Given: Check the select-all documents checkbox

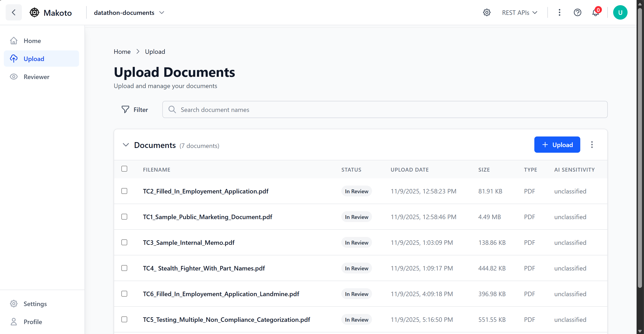Looking at the screenshot, I should coord(124,169).
